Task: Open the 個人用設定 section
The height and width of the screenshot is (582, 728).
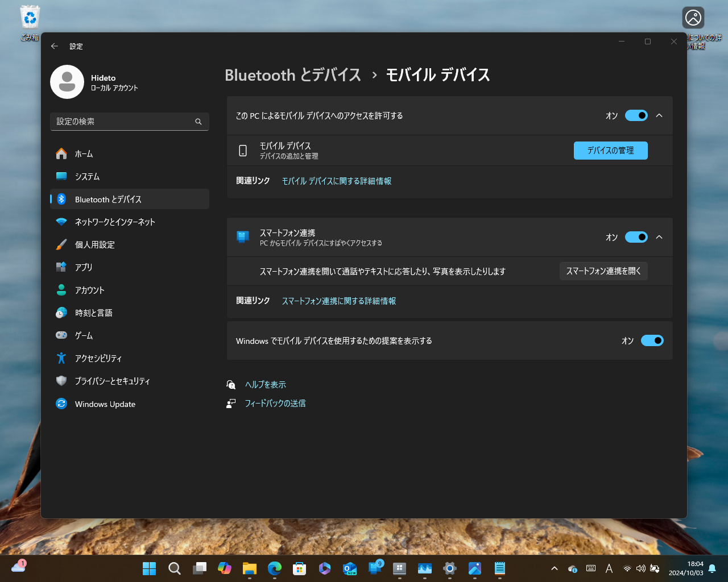Action: point(94,244)
